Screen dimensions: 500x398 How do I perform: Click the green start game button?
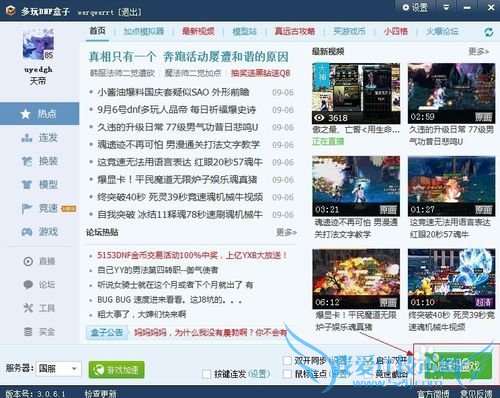pos(458,366)
